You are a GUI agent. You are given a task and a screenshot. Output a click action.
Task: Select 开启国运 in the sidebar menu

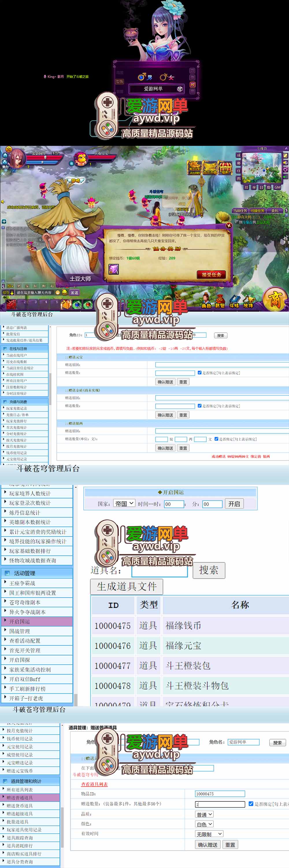(37, 621)
